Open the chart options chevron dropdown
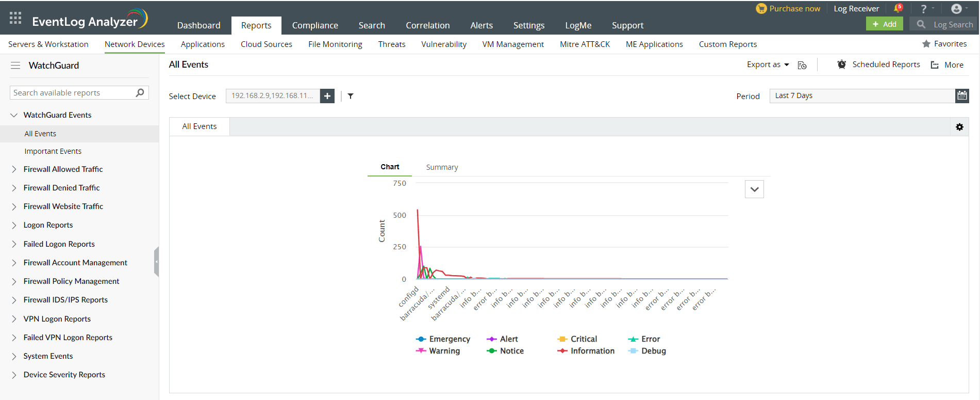The image size is (980, 400). coord(754,189)
